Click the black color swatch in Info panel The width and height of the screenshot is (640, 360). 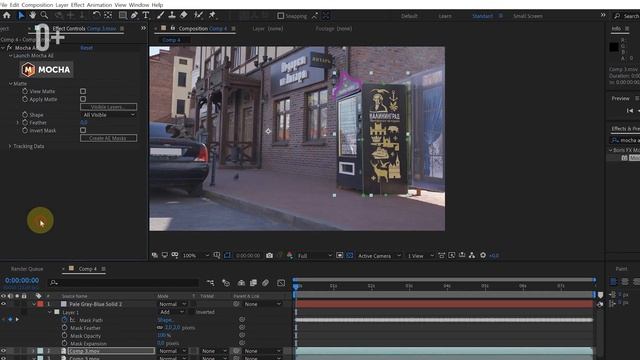click(613, 47)
